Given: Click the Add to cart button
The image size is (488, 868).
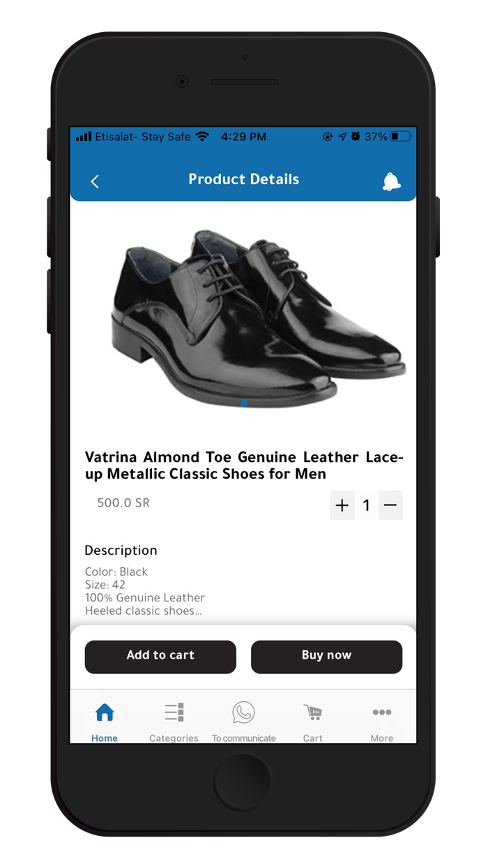Looking at the screenshot, I should click(x=160, y=657).
